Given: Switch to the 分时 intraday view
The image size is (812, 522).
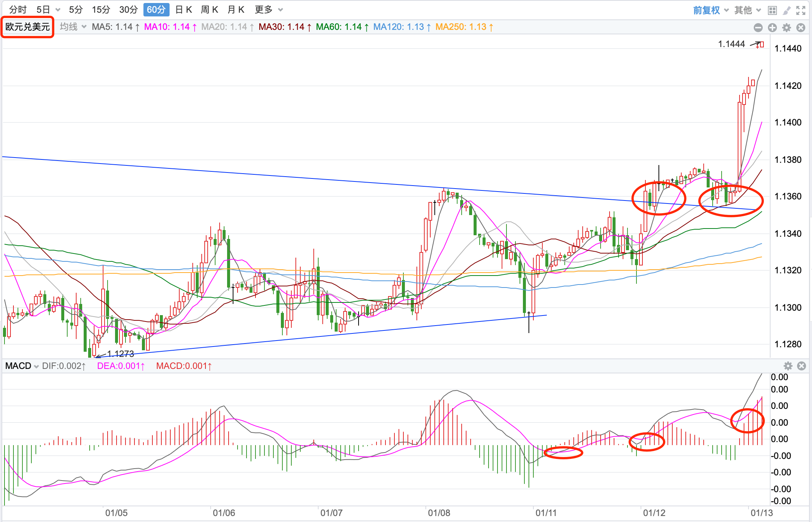Looking at the screenshot, I should (x=18, y=10).
